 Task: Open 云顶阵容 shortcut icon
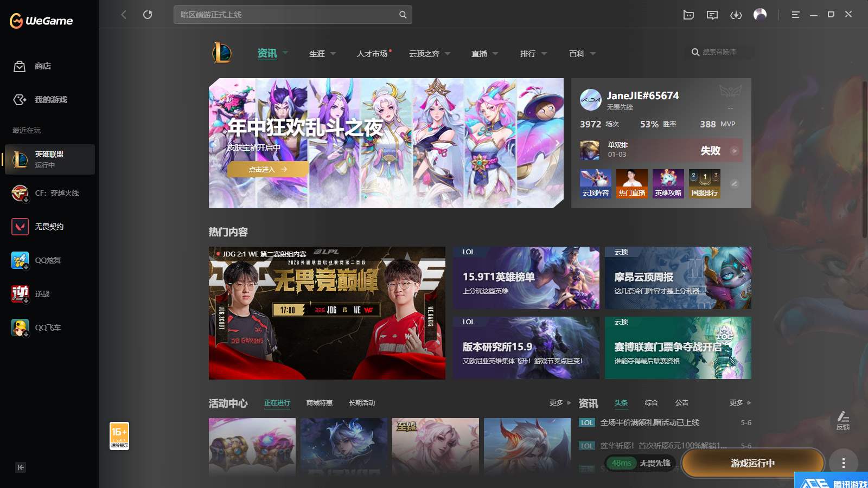[x=596, y=183]
